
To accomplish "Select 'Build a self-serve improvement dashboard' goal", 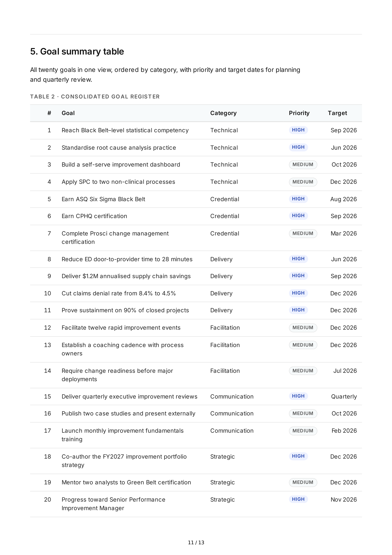I will click(121, 165).
